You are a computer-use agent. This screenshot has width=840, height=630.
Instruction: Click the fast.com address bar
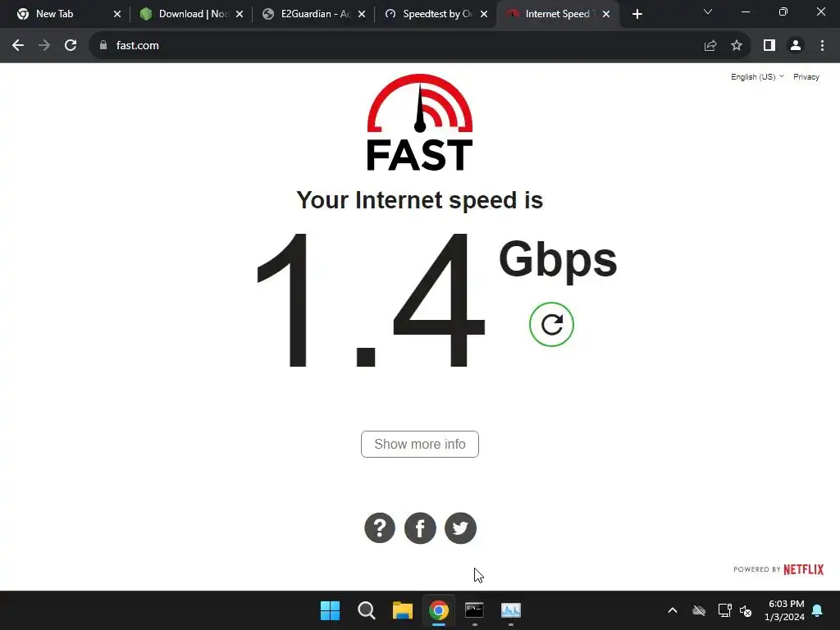click(x=396, y=46)
